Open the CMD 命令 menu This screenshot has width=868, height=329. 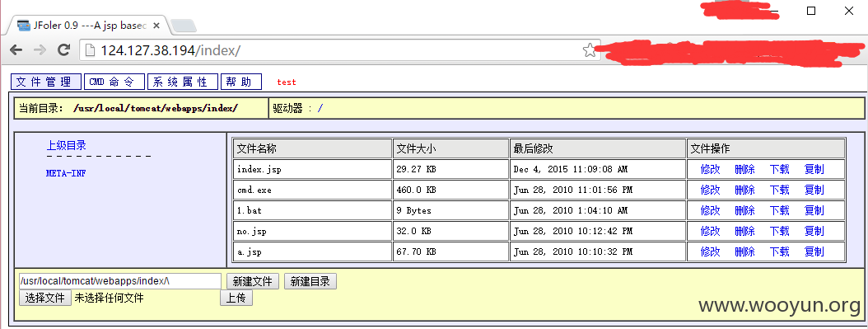tap(114, 82)
